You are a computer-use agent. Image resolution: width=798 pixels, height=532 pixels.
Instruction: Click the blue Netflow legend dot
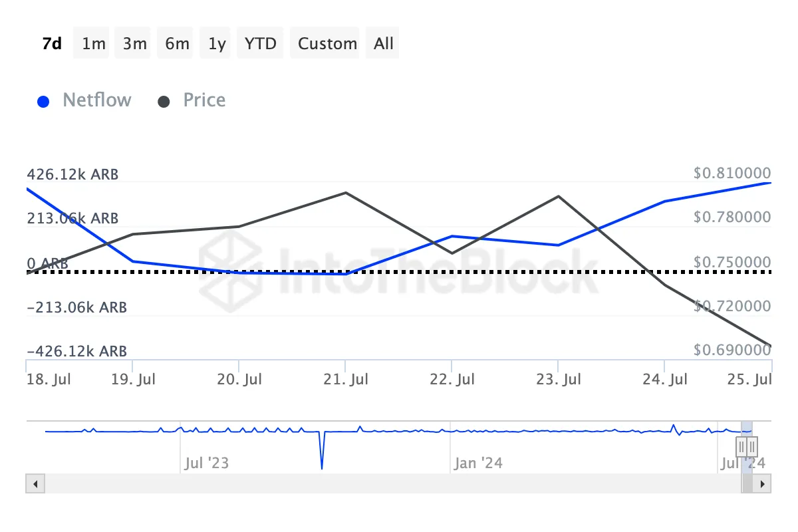[43, 102]
